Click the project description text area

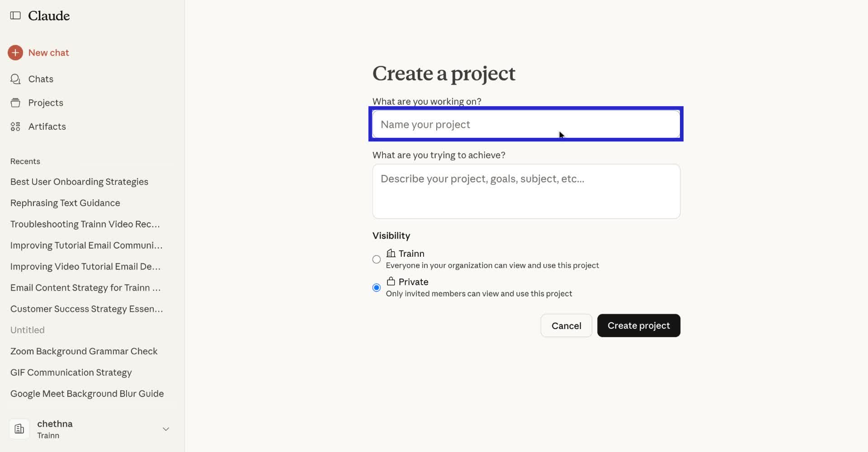pos(526,191)
